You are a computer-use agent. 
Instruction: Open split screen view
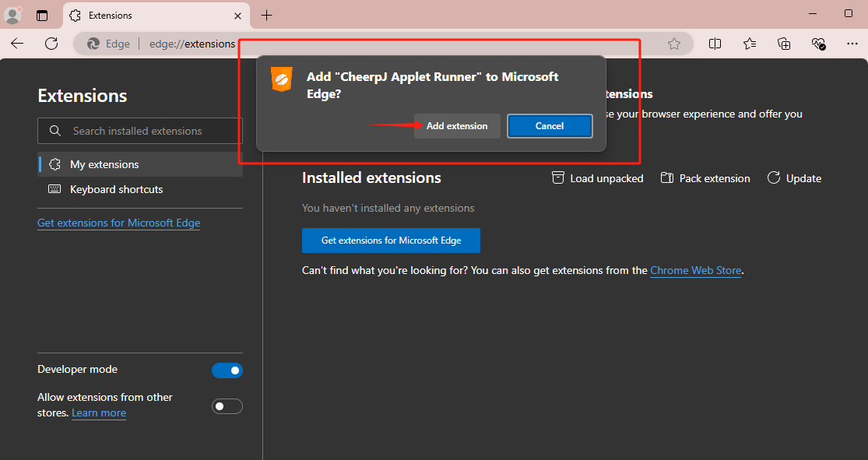point(715,44)
